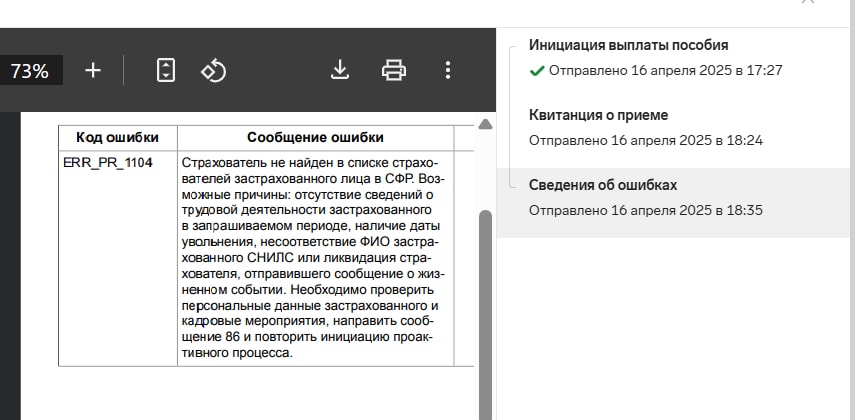Click the Отправлено 16 апреля 2025 в 17:27 text
Screen dimensions: 855x420
pyautogui.click(x=665, y=70)
